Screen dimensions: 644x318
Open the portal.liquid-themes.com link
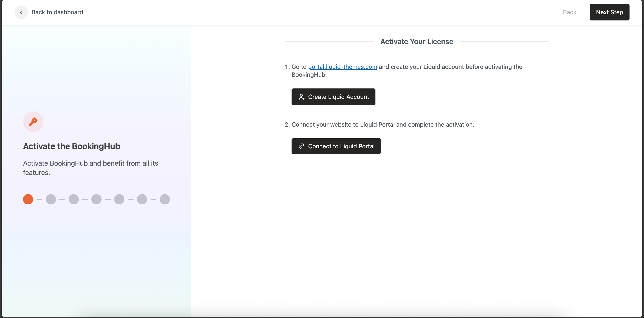tap(342, 67)
